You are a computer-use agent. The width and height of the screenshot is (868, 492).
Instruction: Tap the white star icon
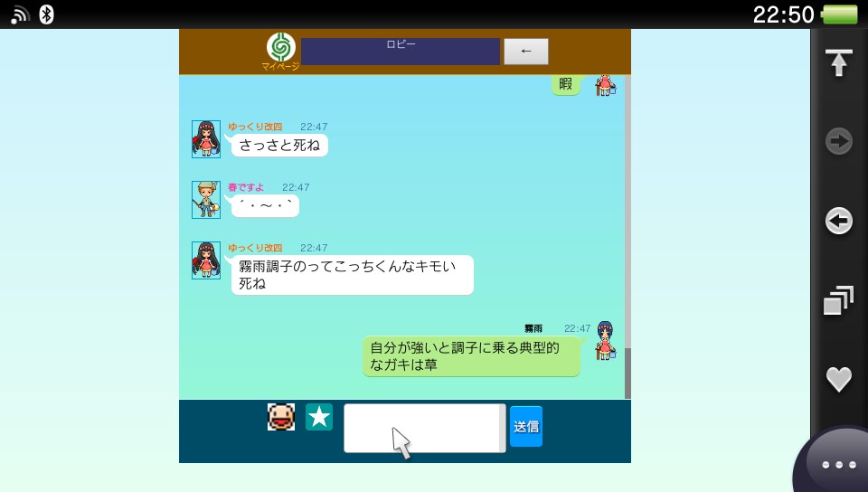(319, 417)
